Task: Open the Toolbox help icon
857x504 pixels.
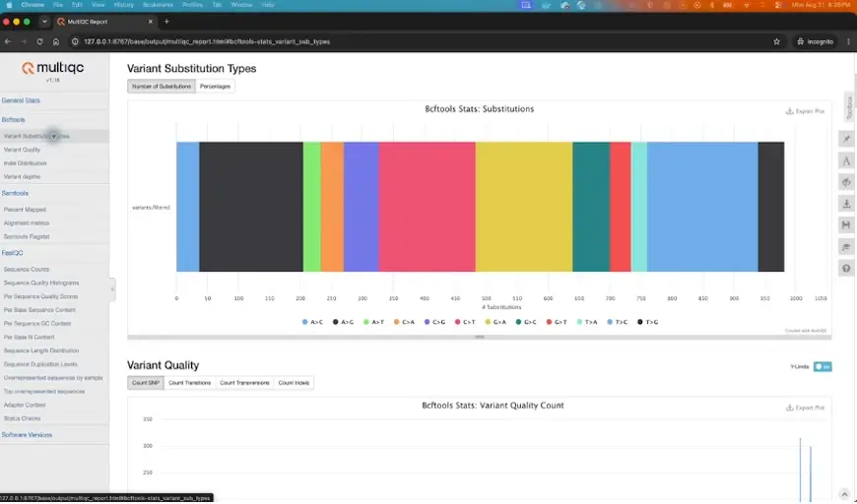Action: pyautogui.click(x=846, y=268)
